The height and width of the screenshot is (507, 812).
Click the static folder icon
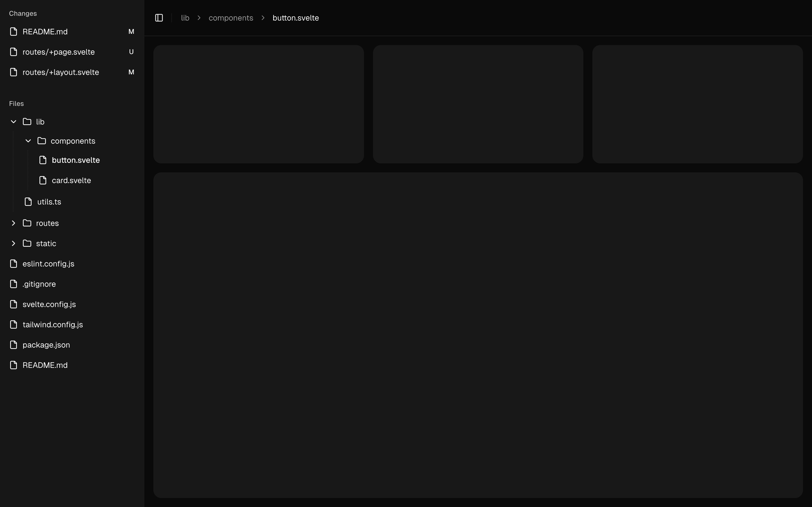pos(27,243)
